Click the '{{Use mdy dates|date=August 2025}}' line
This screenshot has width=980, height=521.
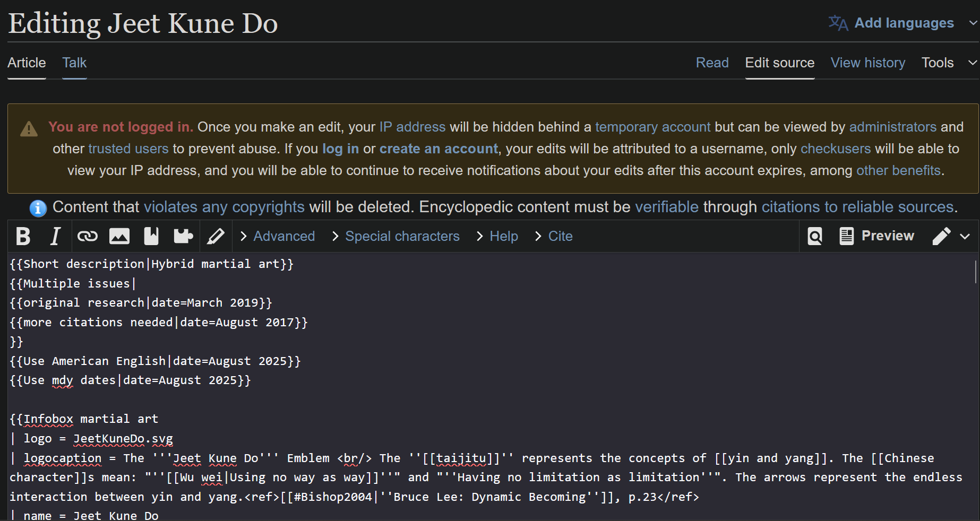point(131,380)
